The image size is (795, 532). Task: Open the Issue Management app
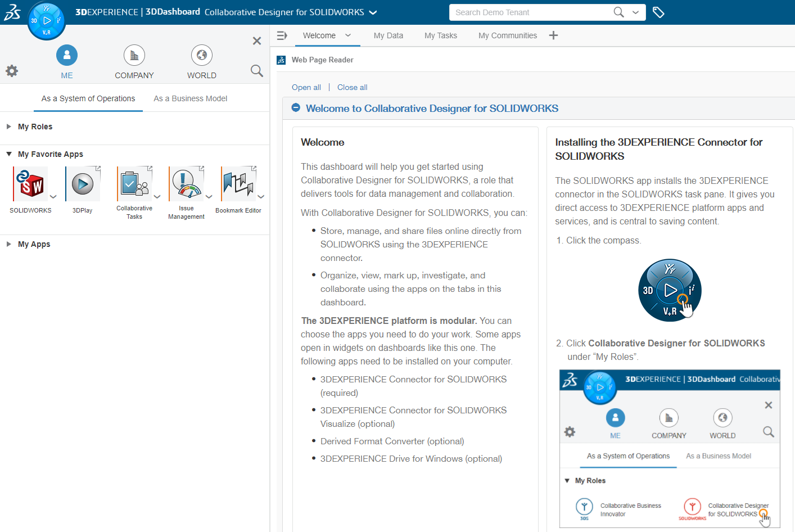[x=186, y=184]
